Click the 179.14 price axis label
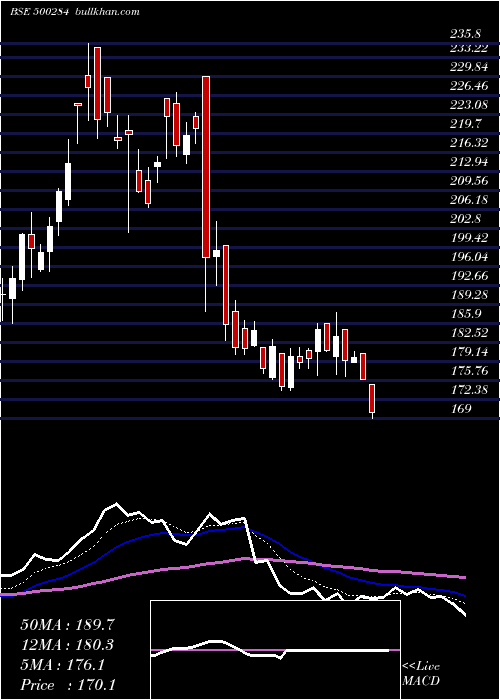This screenshot has width=500, height=700. coord(469,352)
